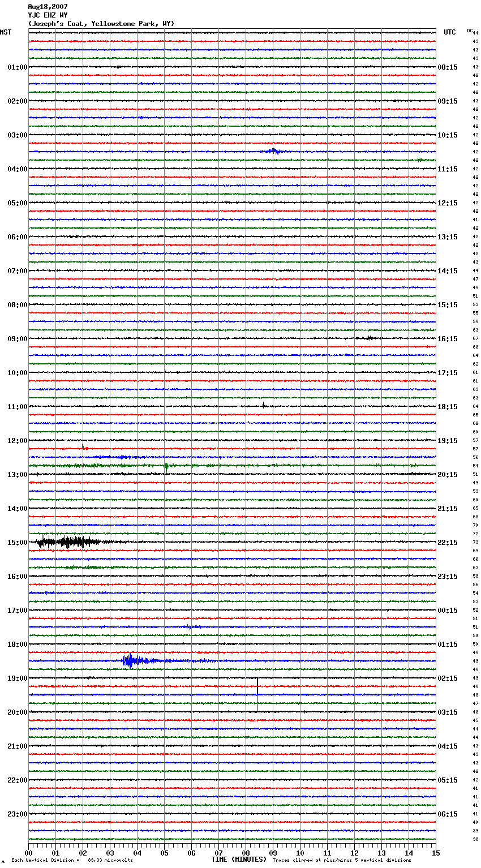Click the 'MST' time zone label
The width and height of the screenshot is (481, 868).
click(x=6, y=32)
